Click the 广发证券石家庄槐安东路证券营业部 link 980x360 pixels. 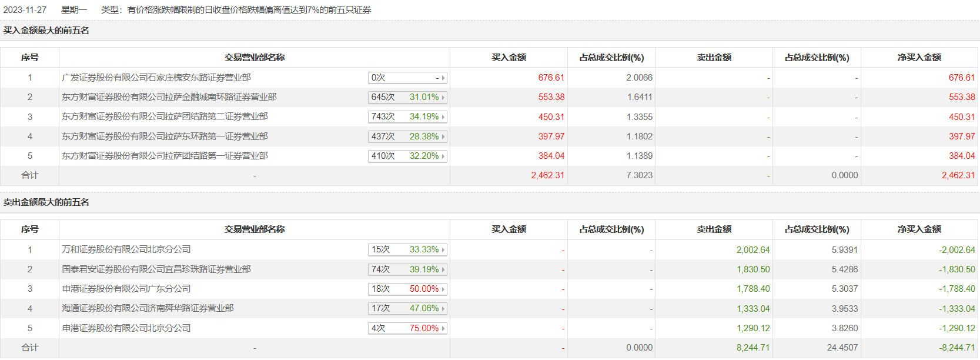(x=156, y=78)
